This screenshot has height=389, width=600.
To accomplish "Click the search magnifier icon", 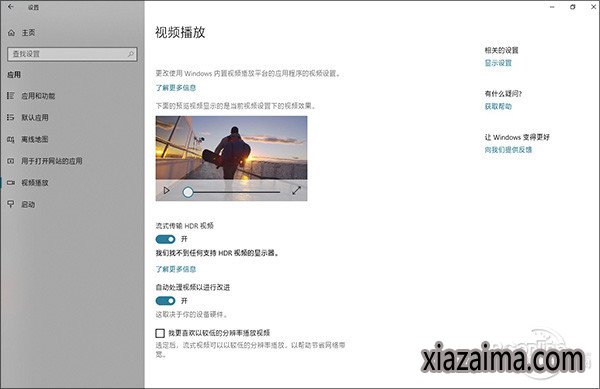I will [x=130, y=54].
